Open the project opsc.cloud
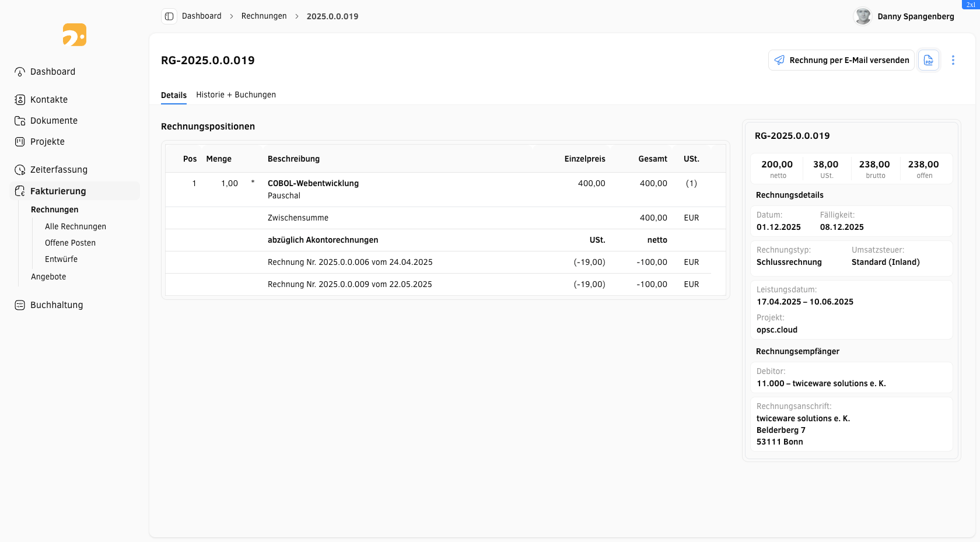Viewport: 980px width, 542px height. click(x=776, y=330)
